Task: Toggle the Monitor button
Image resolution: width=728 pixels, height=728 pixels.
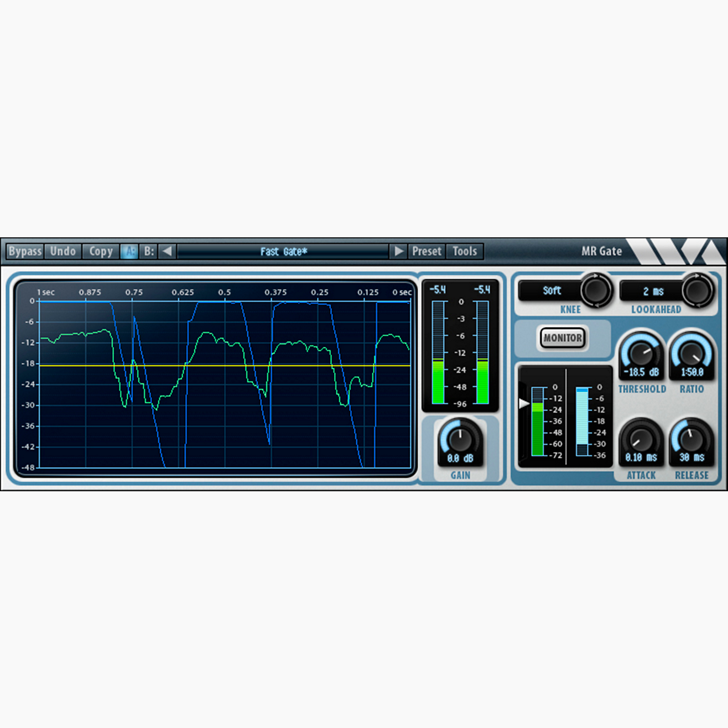Action: [562, 338]
